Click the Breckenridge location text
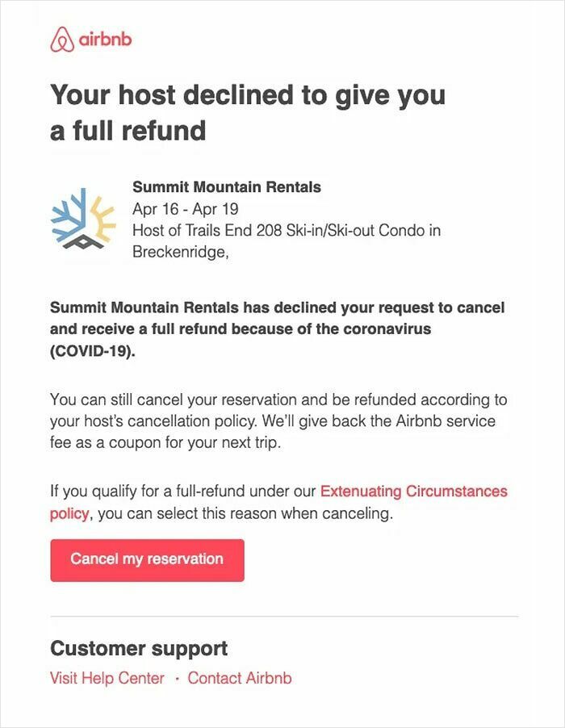The height and width of the screenshot is (728, 565). click(182, 252)
